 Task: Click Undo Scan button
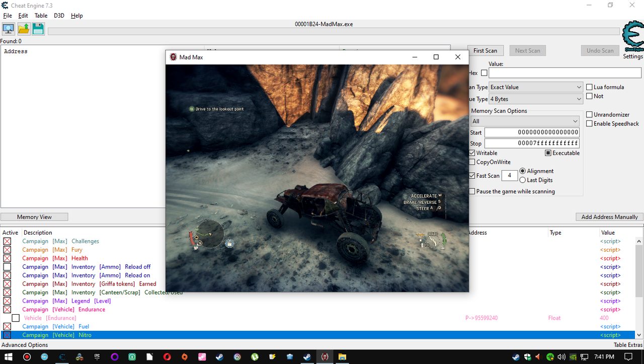click(600, 50)
